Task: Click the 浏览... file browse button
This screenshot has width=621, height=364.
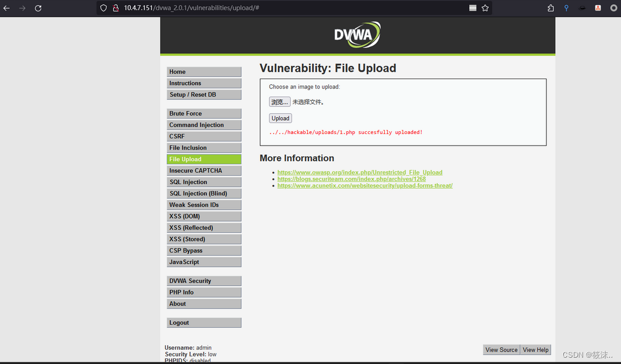Action: (280, 102)
